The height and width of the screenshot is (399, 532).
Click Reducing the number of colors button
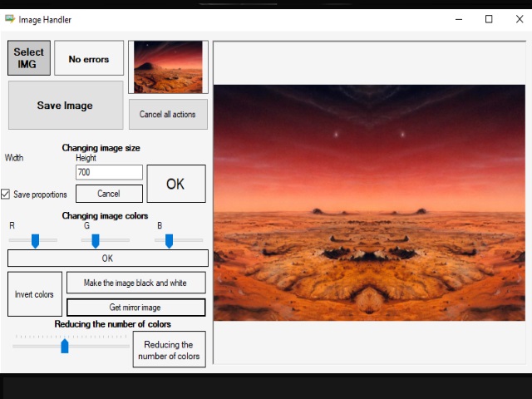coord(170,349)
